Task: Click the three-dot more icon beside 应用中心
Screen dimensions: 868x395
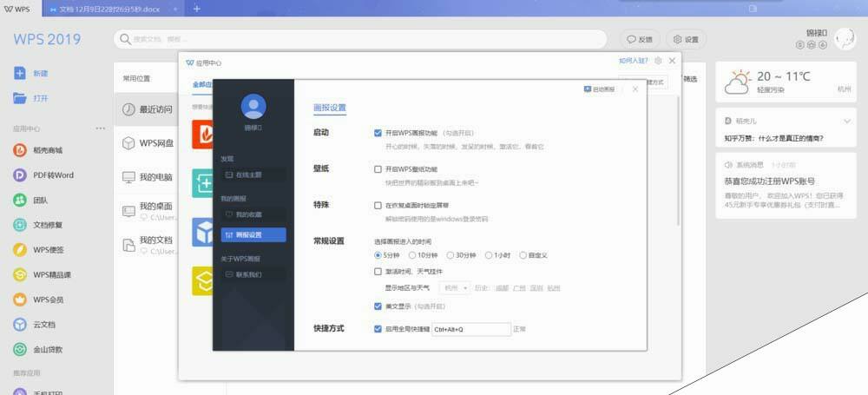Action: [100, 128]
